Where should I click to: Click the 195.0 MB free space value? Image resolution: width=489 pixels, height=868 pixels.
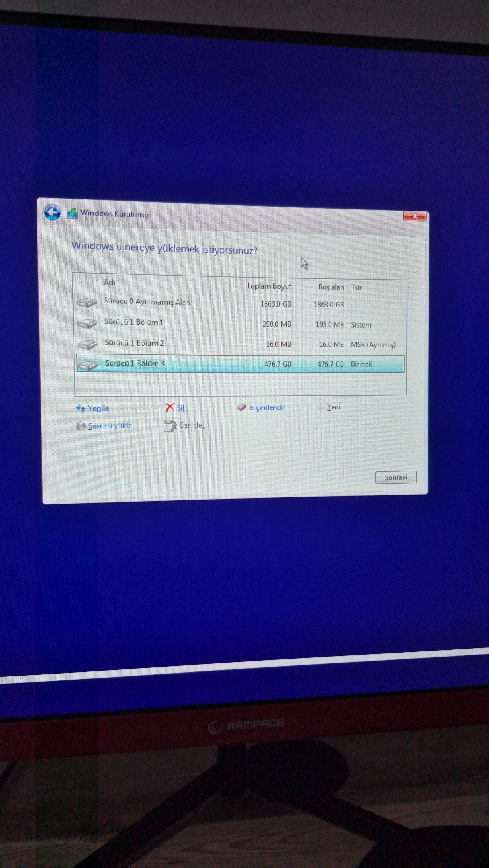(330, 324)
